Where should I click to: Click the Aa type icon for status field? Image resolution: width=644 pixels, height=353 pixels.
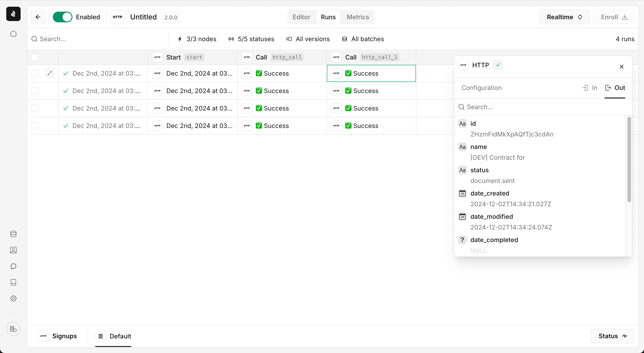tap(462, 170)
